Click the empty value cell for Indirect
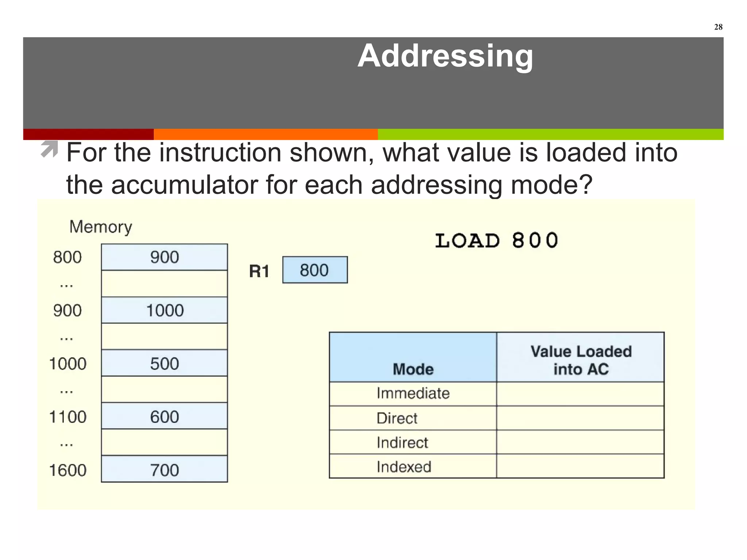The height and width of the screenshot is (560, 747). click(x=581, y=442)
